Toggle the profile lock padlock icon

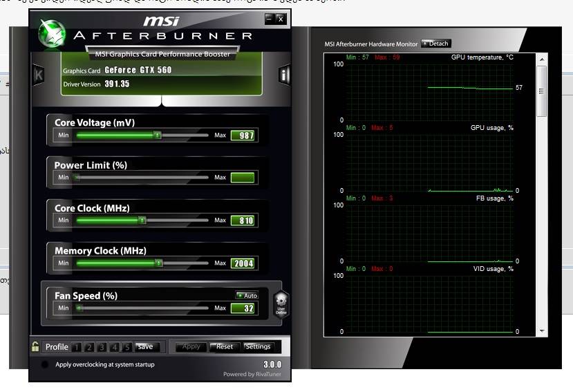coord(35,346)
